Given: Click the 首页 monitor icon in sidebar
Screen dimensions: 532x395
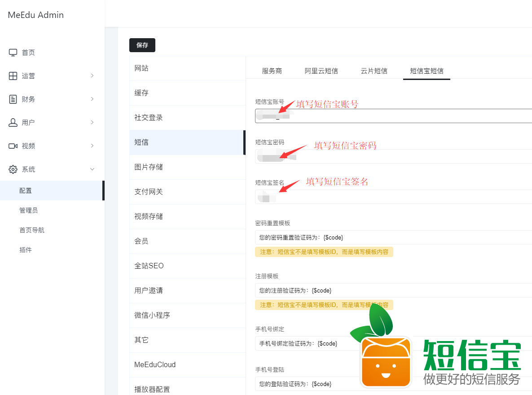Looking at the screenshot, I should [13, 53].
